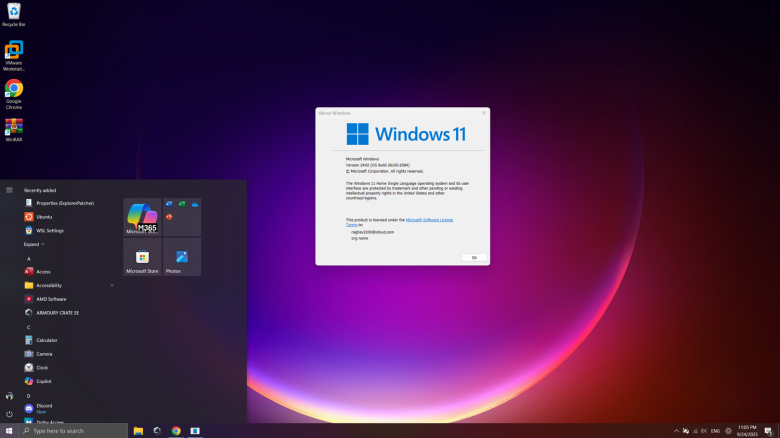Open Calculator from the app list
780x438 pixels.
[47, 340]
